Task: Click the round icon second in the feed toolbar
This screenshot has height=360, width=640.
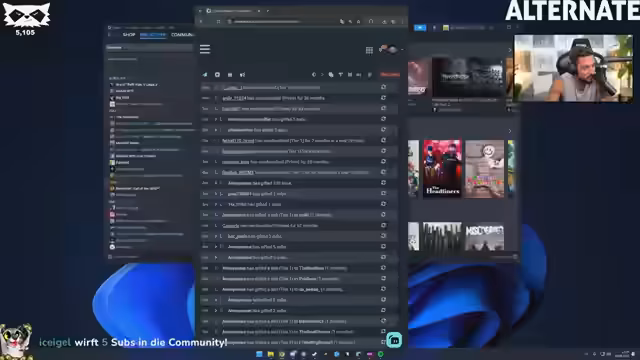Action: pos(217,75)
